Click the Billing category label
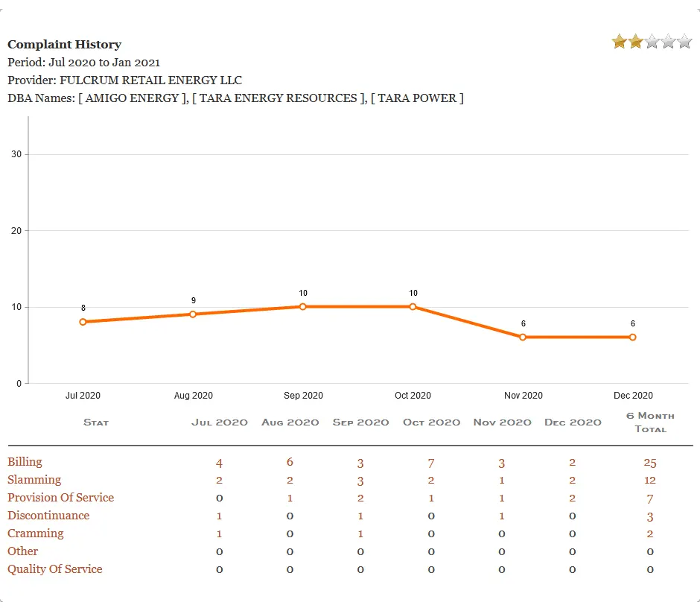The height and width of the screenshot is (611, 700). point(23,461)
